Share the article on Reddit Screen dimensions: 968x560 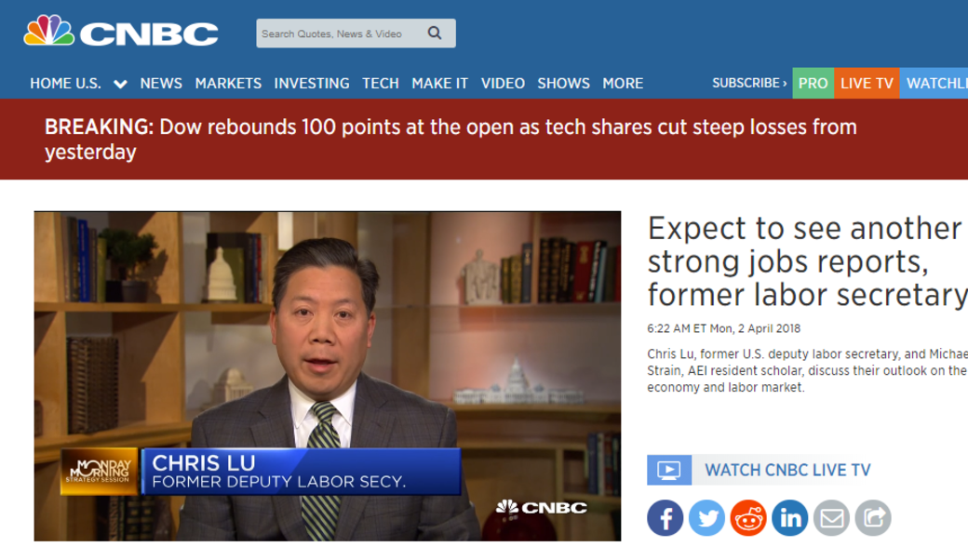click(x=748, y=517)
